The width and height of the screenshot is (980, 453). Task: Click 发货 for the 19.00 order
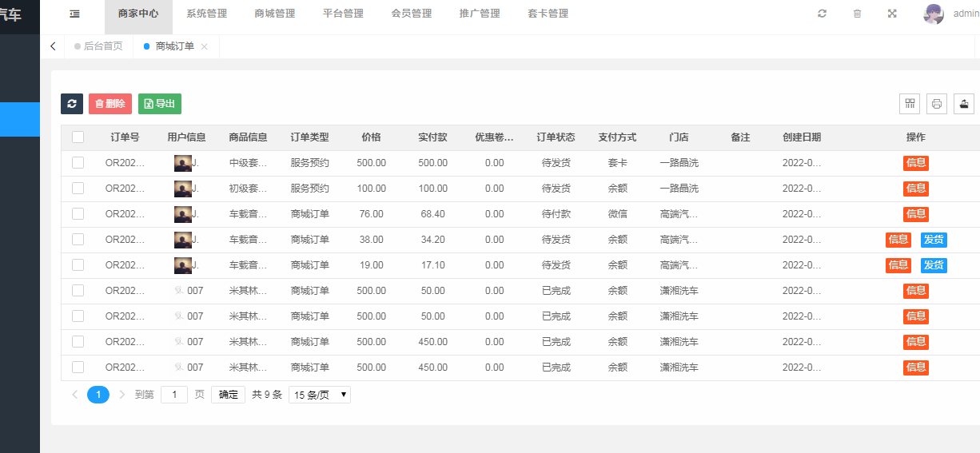click(x=934, y=265)
